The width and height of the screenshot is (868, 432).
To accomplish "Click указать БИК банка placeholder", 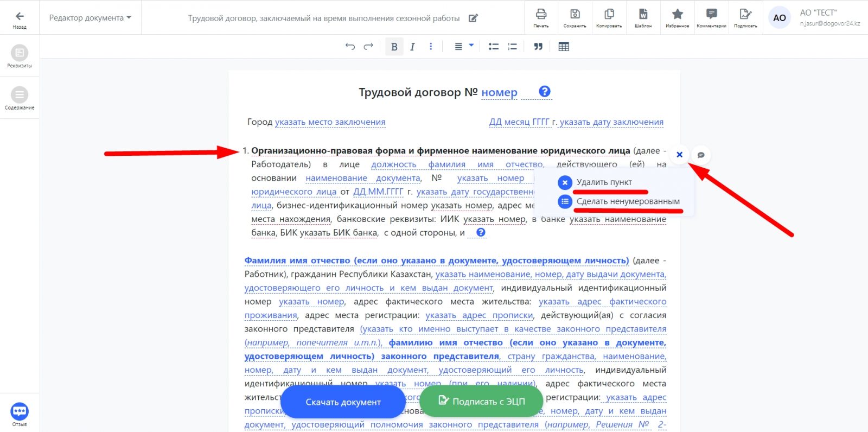I will 339,233.
